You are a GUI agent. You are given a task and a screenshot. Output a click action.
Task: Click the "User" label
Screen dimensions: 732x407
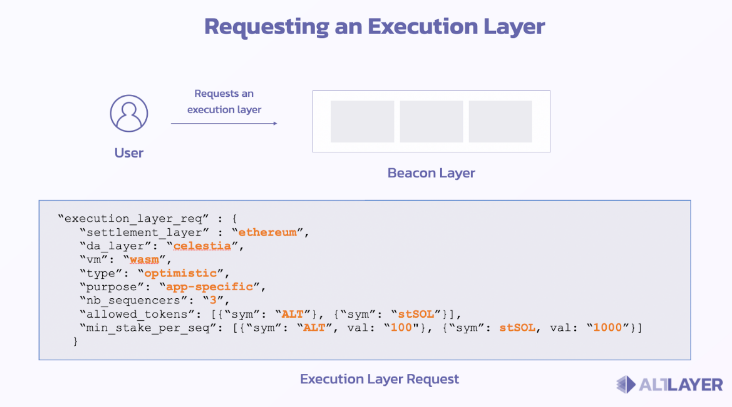point(129,153)
